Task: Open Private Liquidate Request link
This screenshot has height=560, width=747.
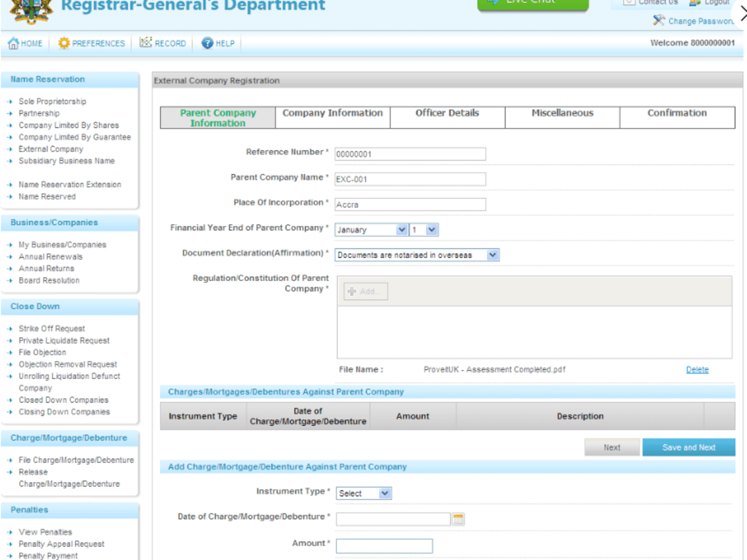Action: [x=64, y=340]
